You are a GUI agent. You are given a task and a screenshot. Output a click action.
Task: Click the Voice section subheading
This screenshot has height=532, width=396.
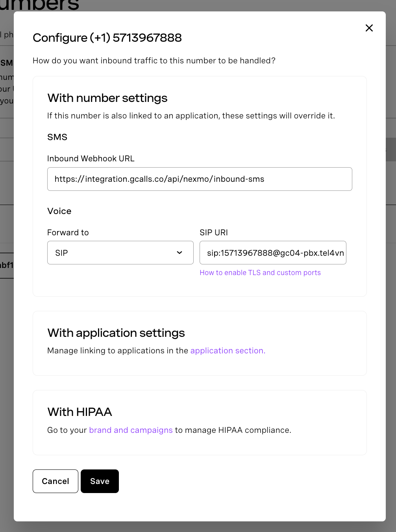[x=59, y=211]
